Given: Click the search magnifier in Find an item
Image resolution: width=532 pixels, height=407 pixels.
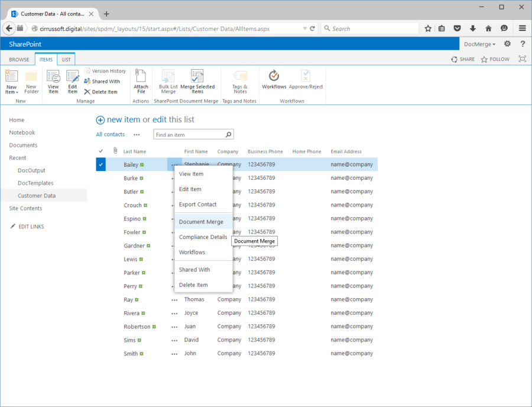Looking at the screenshot, I should pyautogui.click(x=229, y=135).
